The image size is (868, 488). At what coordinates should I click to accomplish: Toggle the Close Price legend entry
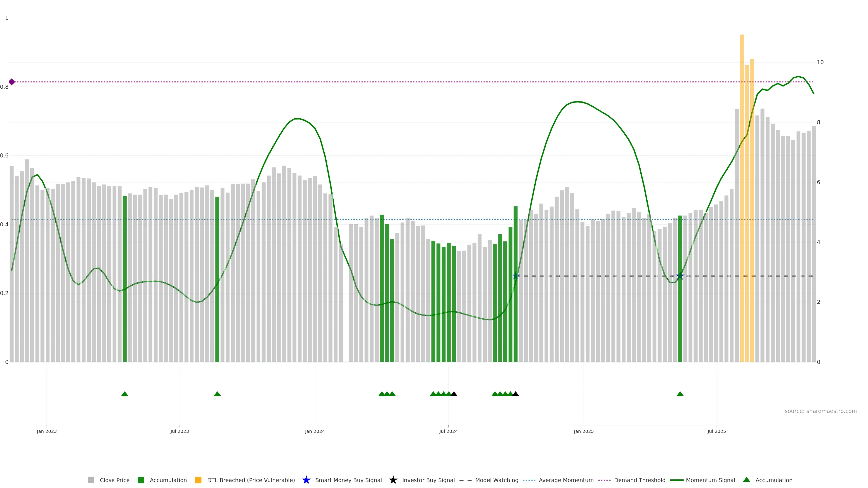[115, 480]
